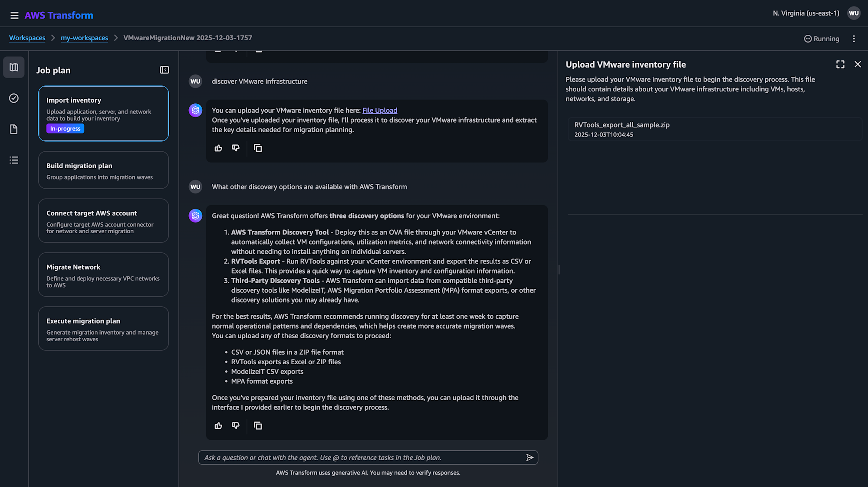The width and height of the screenshot is (868, 487).
Task: Select the Build migration plan step
Action: point(103,170)
